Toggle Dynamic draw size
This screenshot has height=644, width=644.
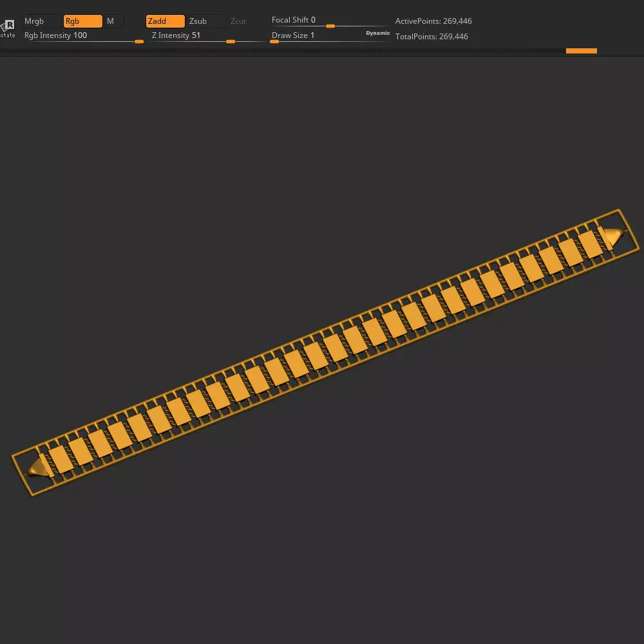click(x=378, y=33)
